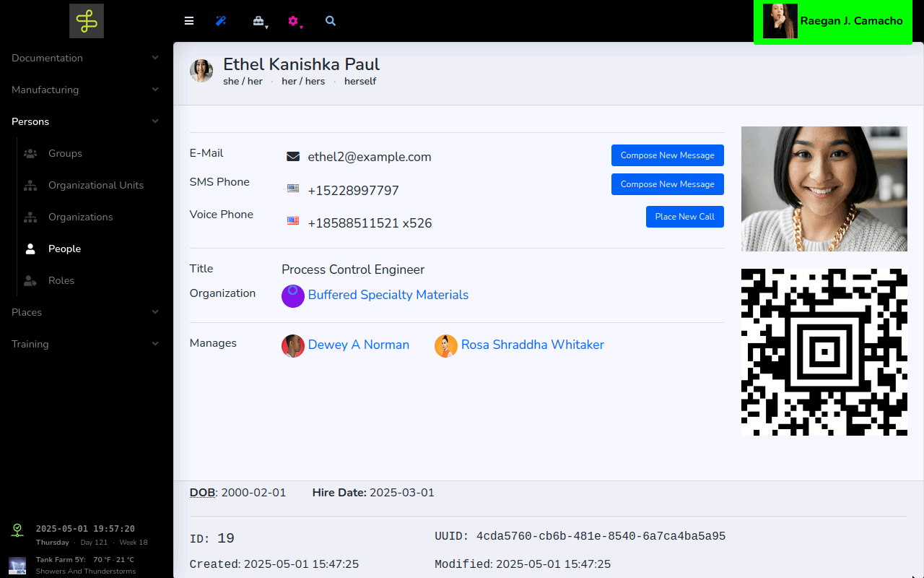Image resolution: width=924 pixels, height=578 pixels.
Task: Click the location pin icon beside the date
Action: [17, 530]
